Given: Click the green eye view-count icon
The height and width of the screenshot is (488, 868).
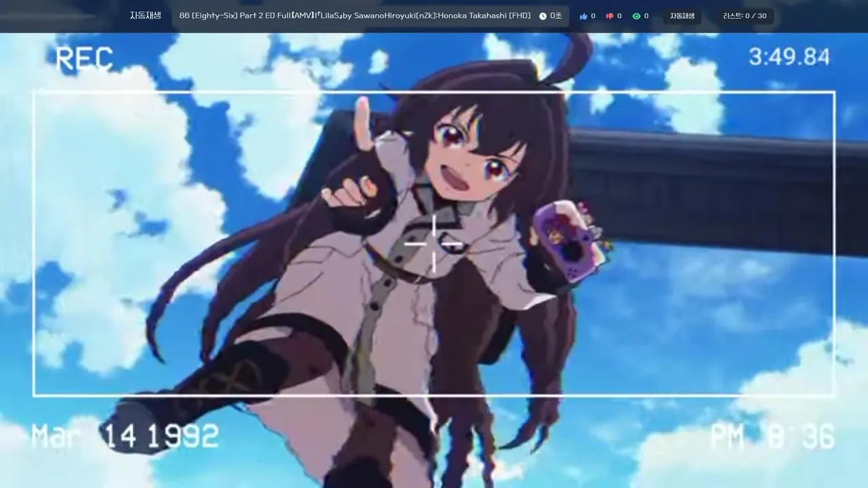Looking at the screenshot, I should pos(636,16).
